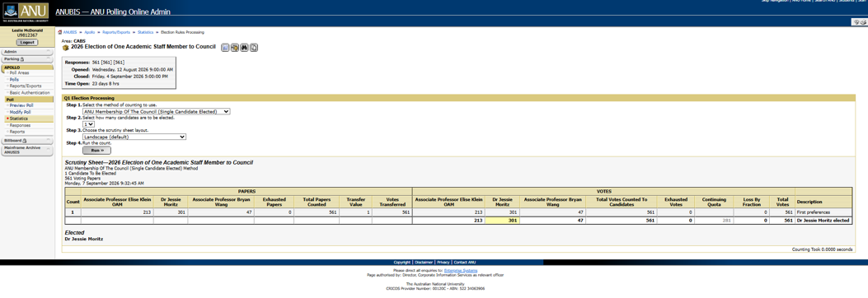Click the Responses count 561 [561] [561]
868x298 pixels.
point(108,63)
